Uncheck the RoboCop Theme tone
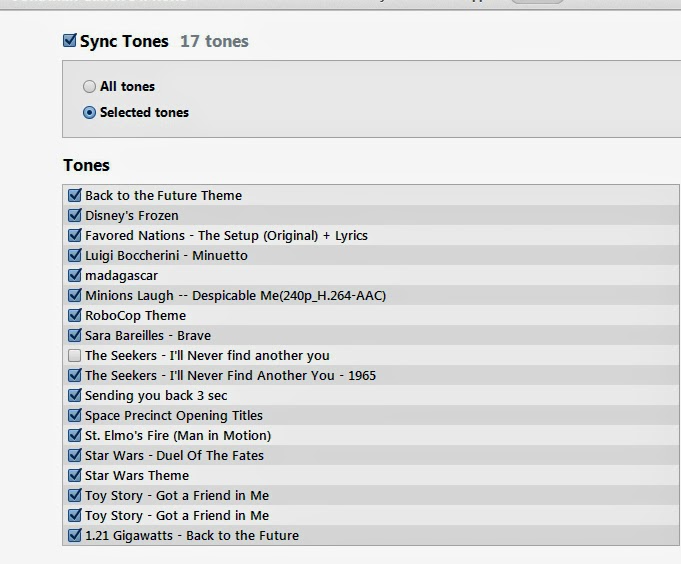Viewport: 681px width, 564px height. pyautogui.click(x=75, y=316)
